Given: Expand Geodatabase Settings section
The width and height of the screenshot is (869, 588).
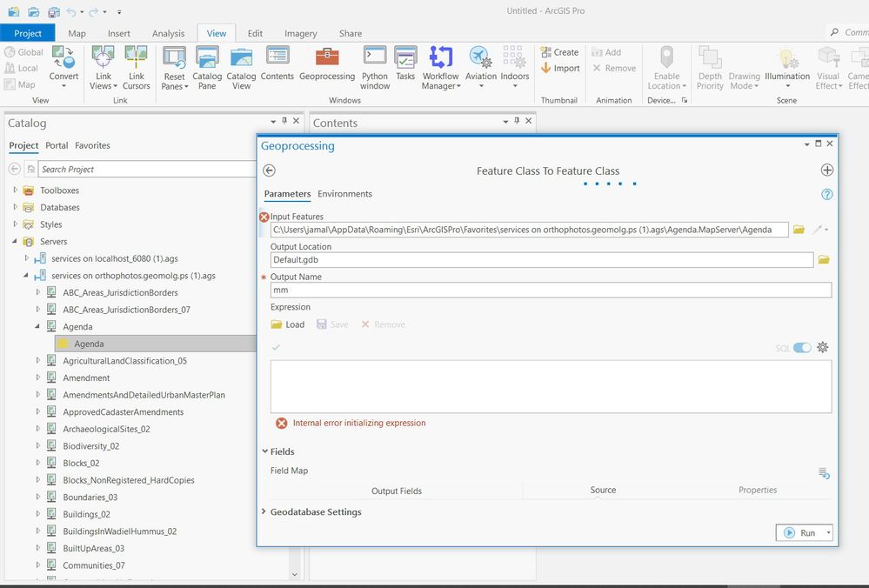Looking at the screenshot, I should click(265, 512).
